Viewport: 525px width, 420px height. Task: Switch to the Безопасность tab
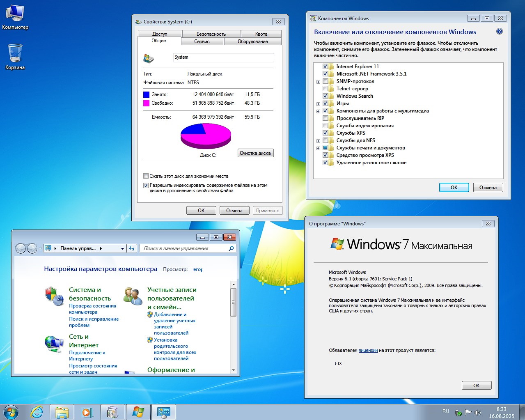(211, 34)
